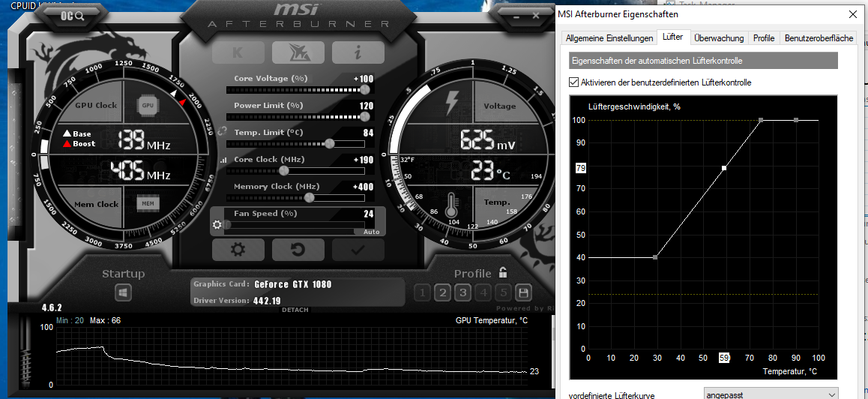Click the fan speed gear icon
868x399 pixels.
(x=217, y=224)
